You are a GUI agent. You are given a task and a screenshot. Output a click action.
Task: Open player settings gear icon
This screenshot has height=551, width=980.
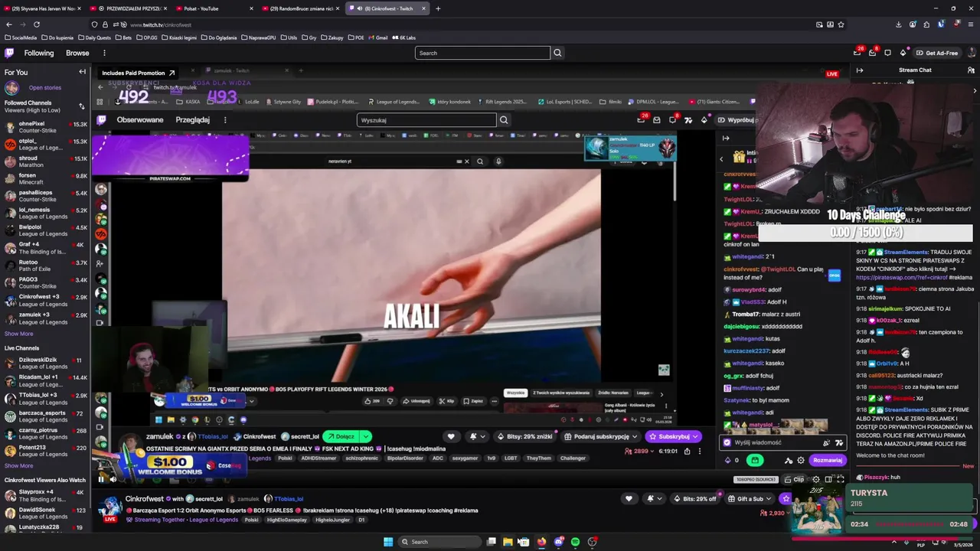coord(815,479)
